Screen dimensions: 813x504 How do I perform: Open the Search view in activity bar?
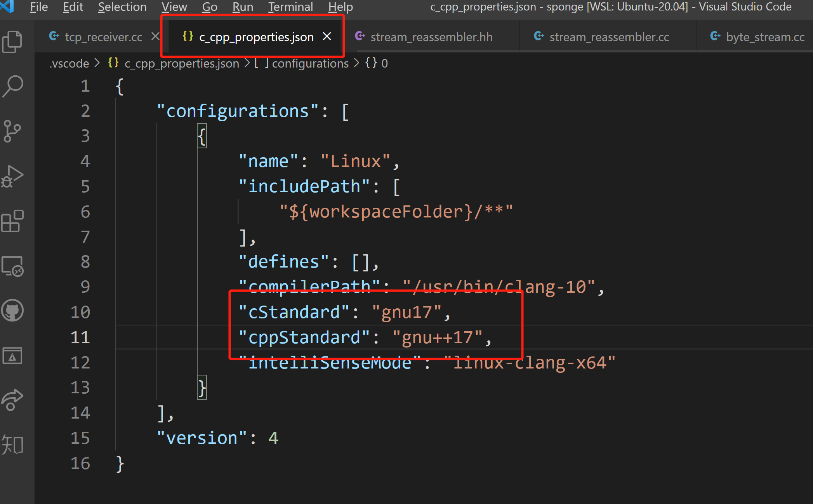(12, 86)
